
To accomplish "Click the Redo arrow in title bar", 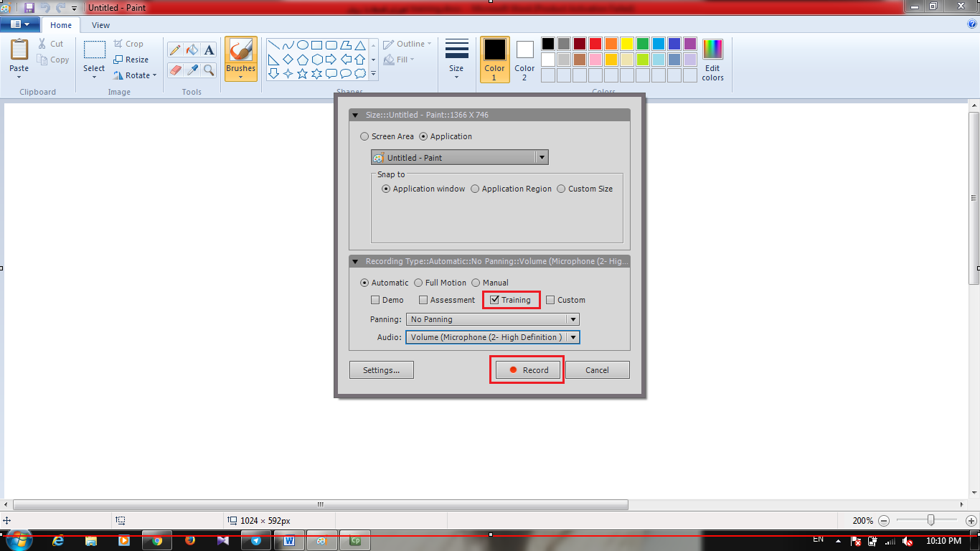I will coord(61,7).
